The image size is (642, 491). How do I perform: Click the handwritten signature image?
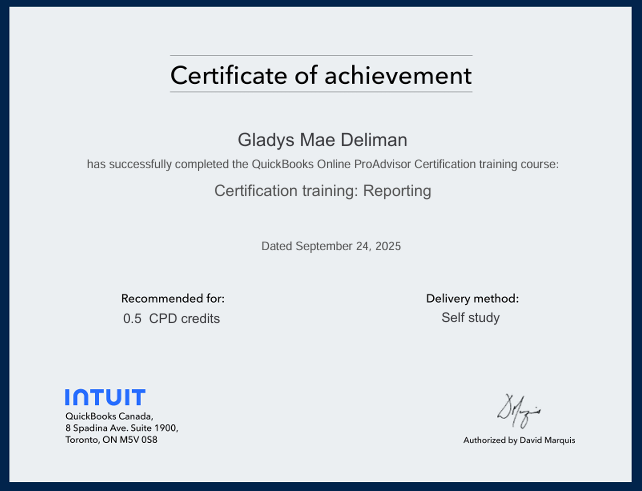coord(519,411)
